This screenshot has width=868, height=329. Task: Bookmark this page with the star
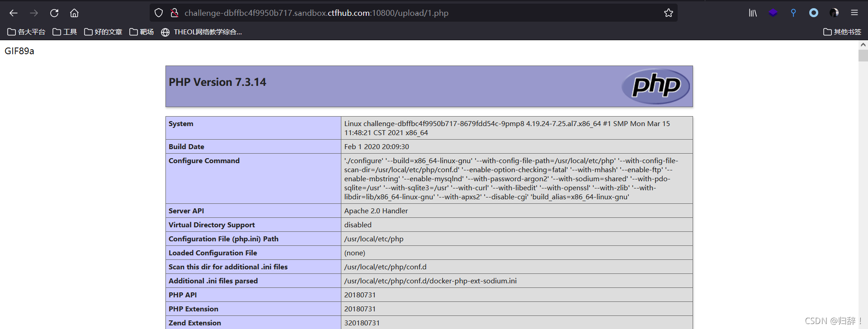[x=669, y=13]
